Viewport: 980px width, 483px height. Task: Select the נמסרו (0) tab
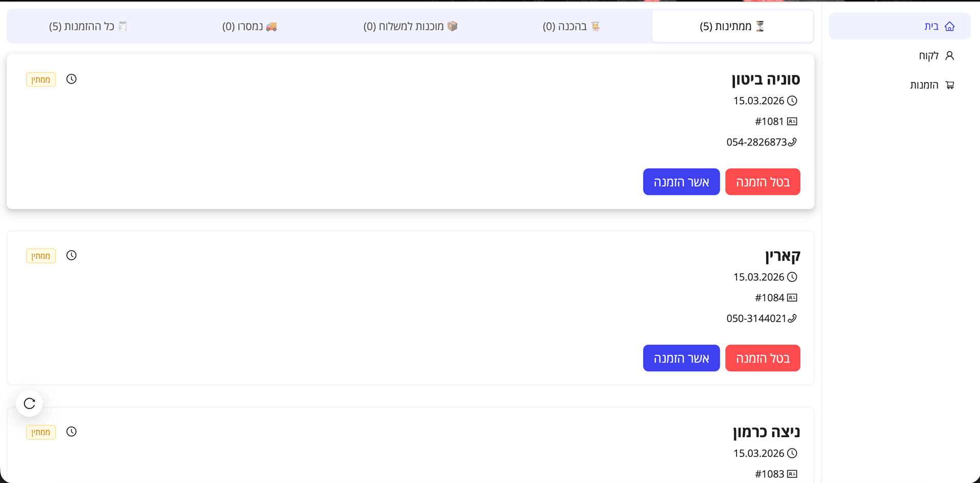tap(249, 27)
